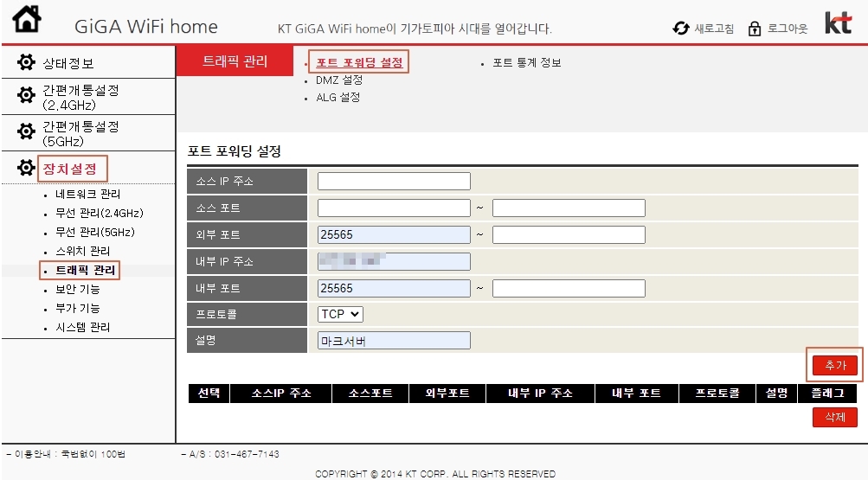The image size is (868, 480).
Task: Click 외부 포트 start field with 25565
Action: [394, 234]
